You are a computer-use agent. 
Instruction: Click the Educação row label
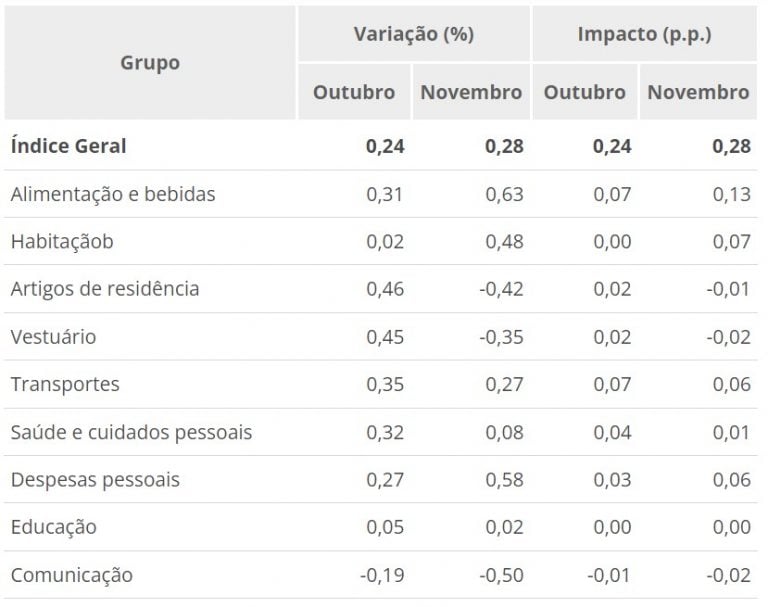54,527
